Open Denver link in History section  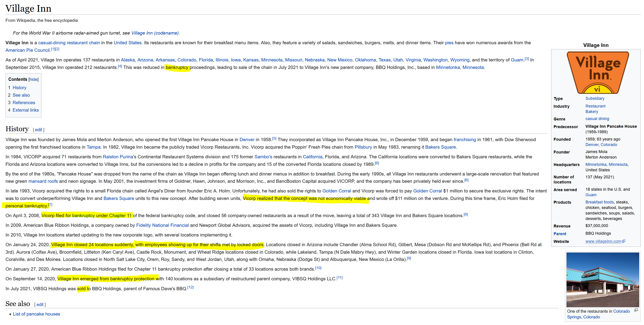point(247,140)
